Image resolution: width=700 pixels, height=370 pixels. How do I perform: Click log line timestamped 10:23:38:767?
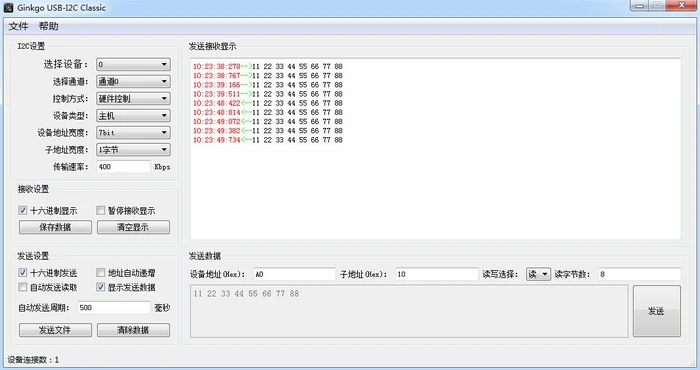point(268,76)
